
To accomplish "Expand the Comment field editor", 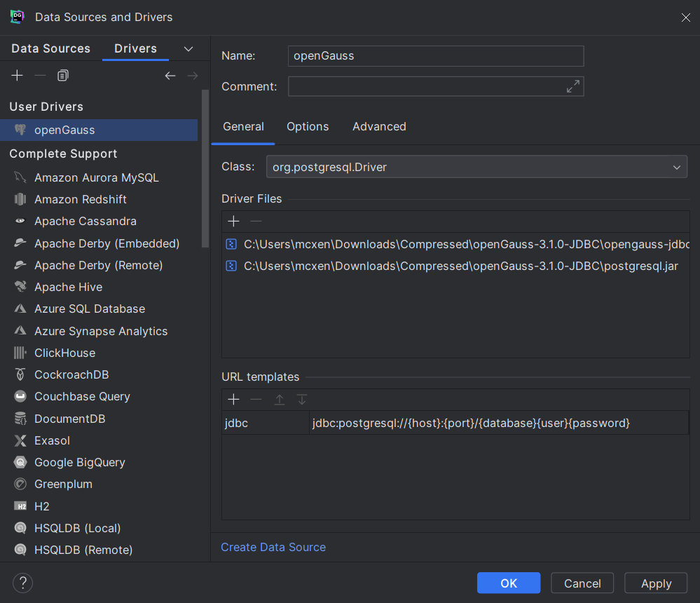I will (573, 86).
